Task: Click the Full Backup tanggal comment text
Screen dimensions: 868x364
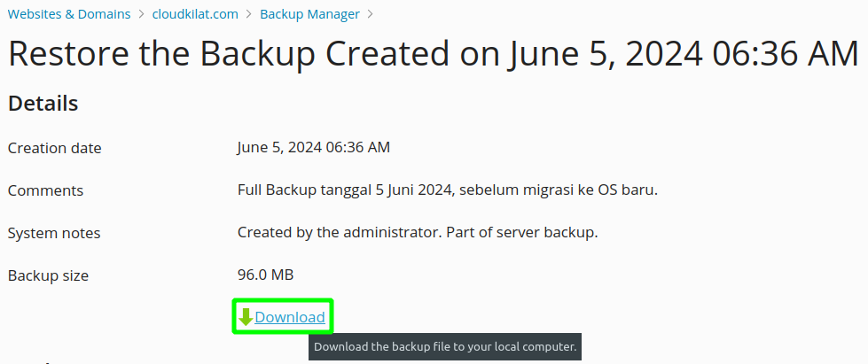Action: (x=448, y=190)
